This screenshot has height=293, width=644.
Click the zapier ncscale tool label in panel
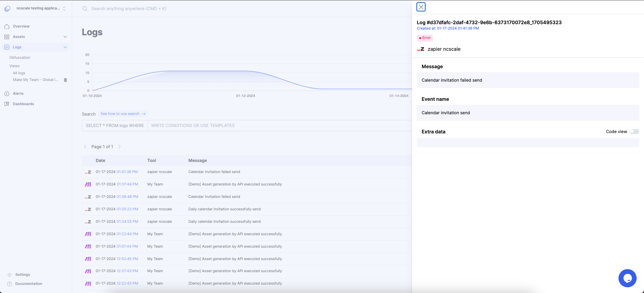444,49
